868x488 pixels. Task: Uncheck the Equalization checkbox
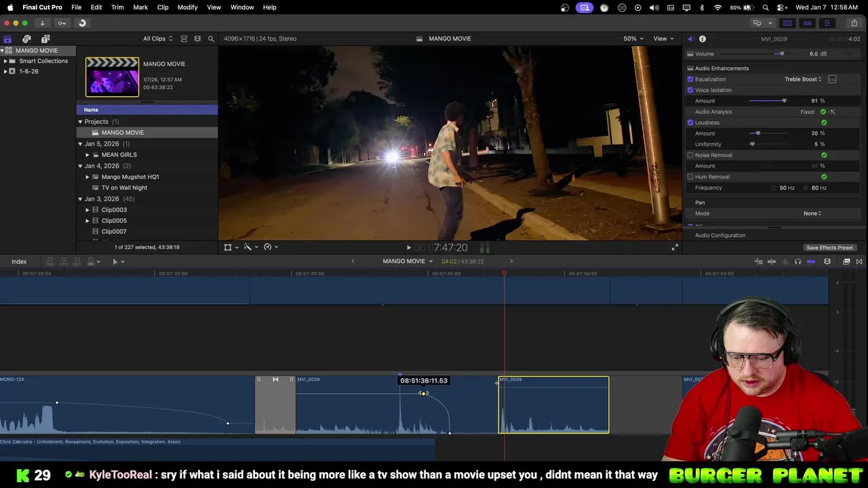(x=690, y=79)
